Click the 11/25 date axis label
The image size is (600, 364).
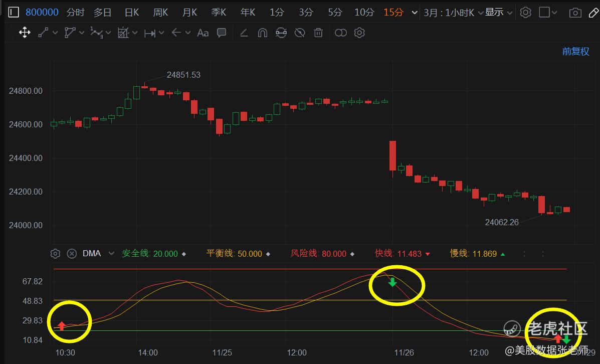pos(222,352)
